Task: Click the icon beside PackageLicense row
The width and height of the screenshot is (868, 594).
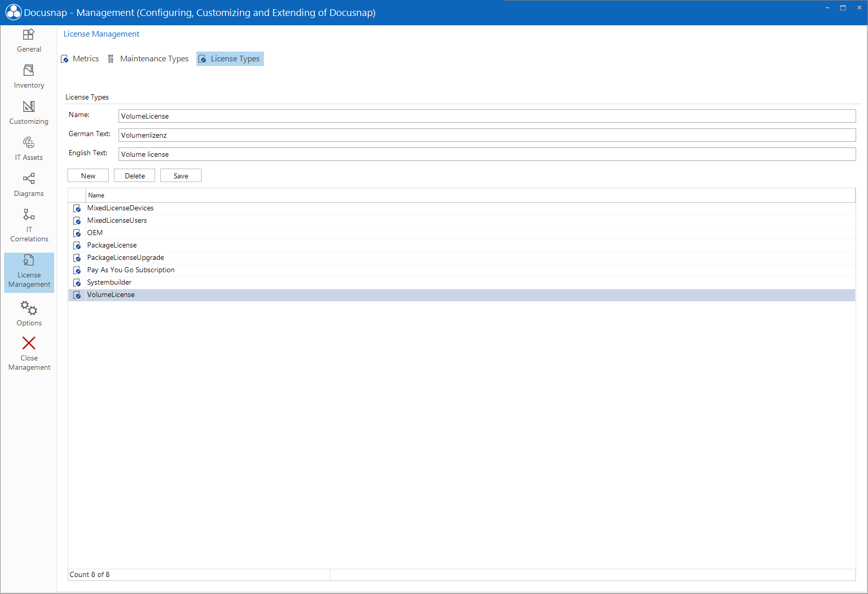Action: click(77, 245)
